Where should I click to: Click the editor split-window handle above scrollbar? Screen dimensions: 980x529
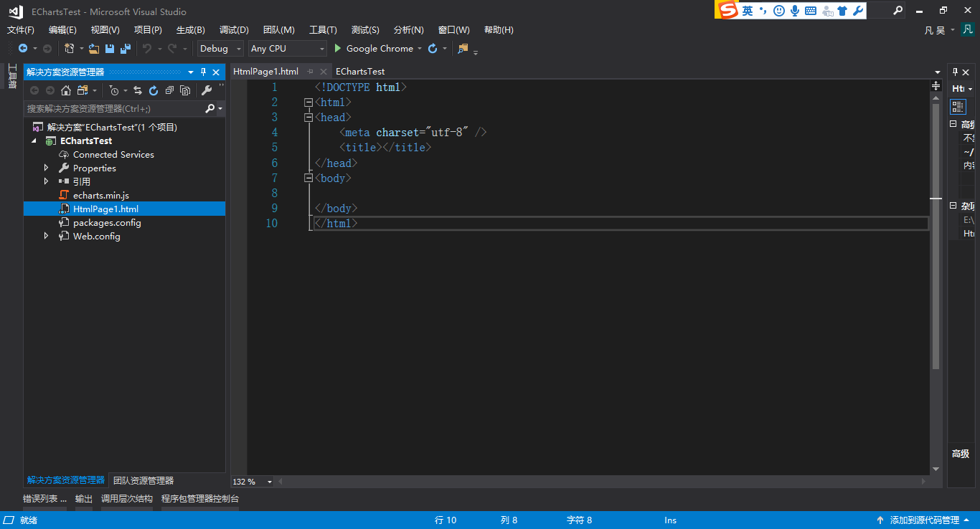(936, 86)
